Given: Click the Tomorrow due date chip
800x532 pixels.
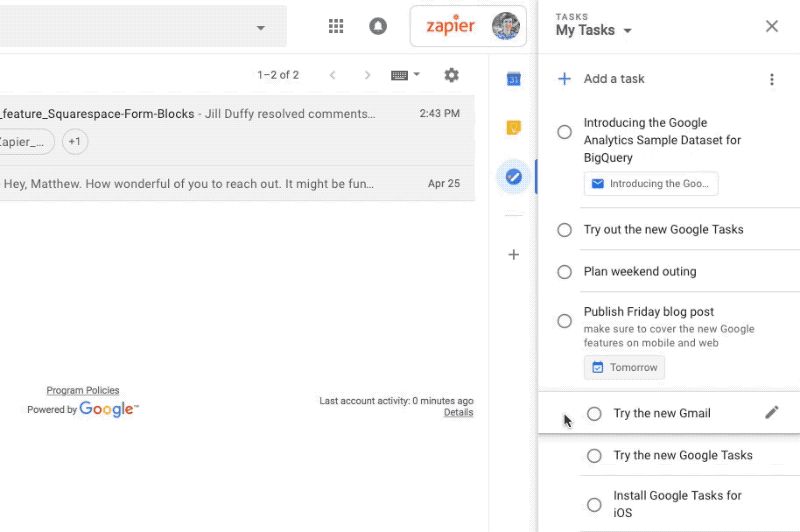Looking at the screenshot, I should coord(624,367).
